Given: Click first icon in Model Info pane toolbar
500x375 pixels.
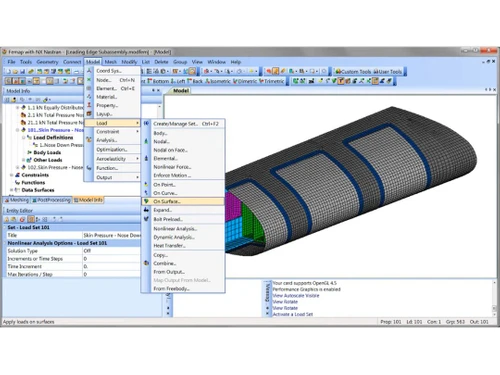Looking at the screenshot, I should 7,99.
